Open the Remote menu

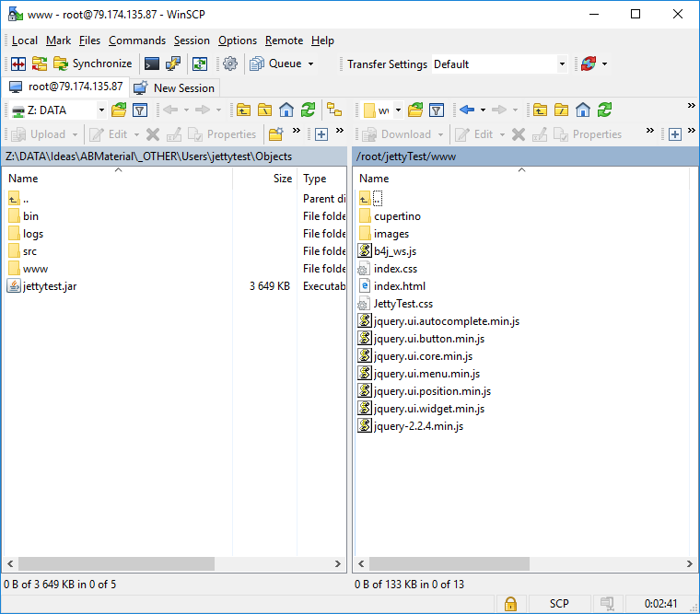click(284, 41)
